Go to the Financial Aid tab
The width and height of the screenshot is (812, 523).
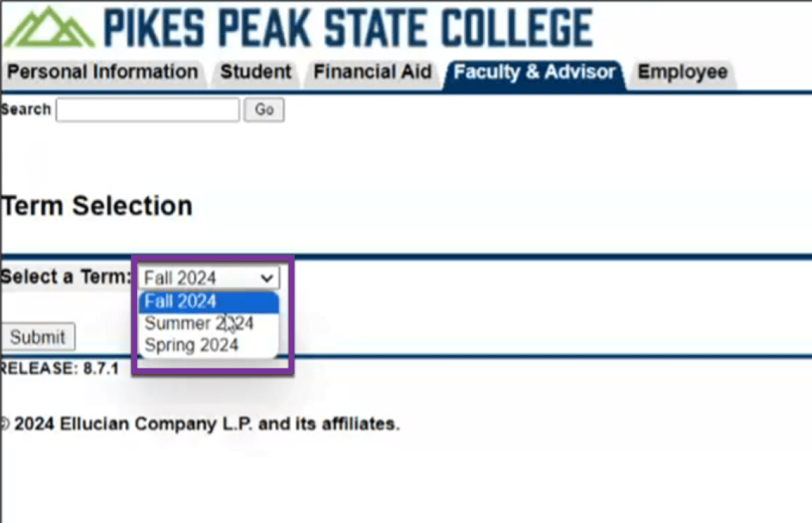point(372,72)
